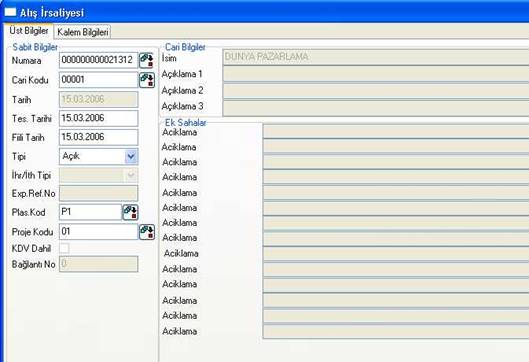The image size is (529, 362).
Task: Click the grayed Tarih date field
Action: click(x=99, y=99)
